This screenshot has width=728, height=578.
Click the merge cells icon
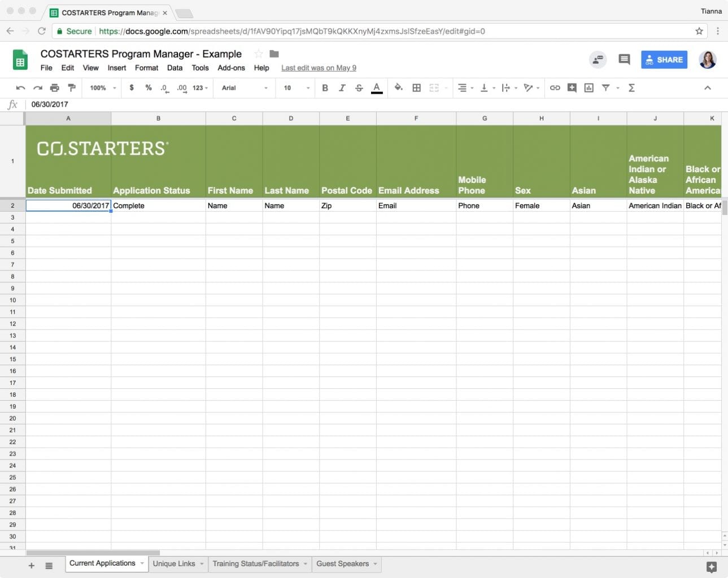tap(434, 88)
